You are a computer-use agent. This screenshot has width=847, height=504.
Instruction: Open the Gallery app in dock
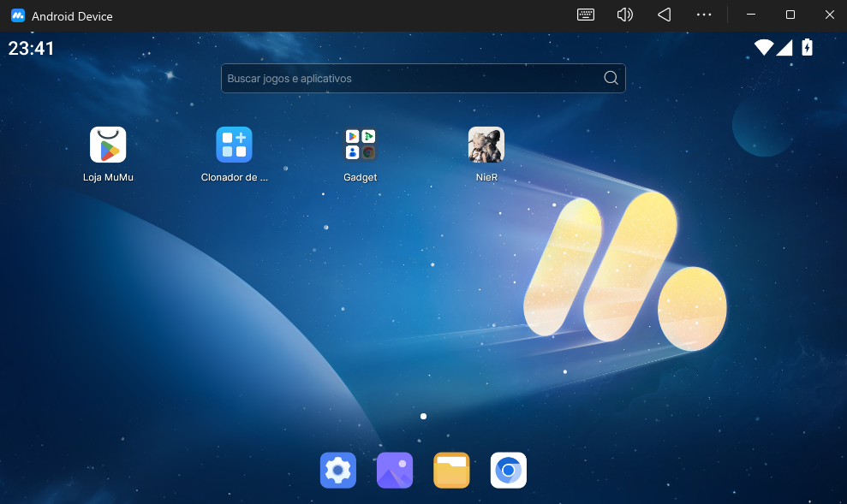[395, 470]
